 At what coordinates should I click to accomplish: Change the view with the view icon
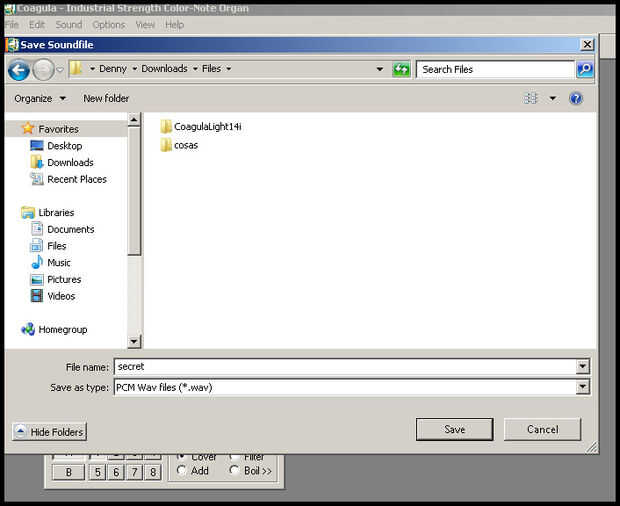(530, 98)
